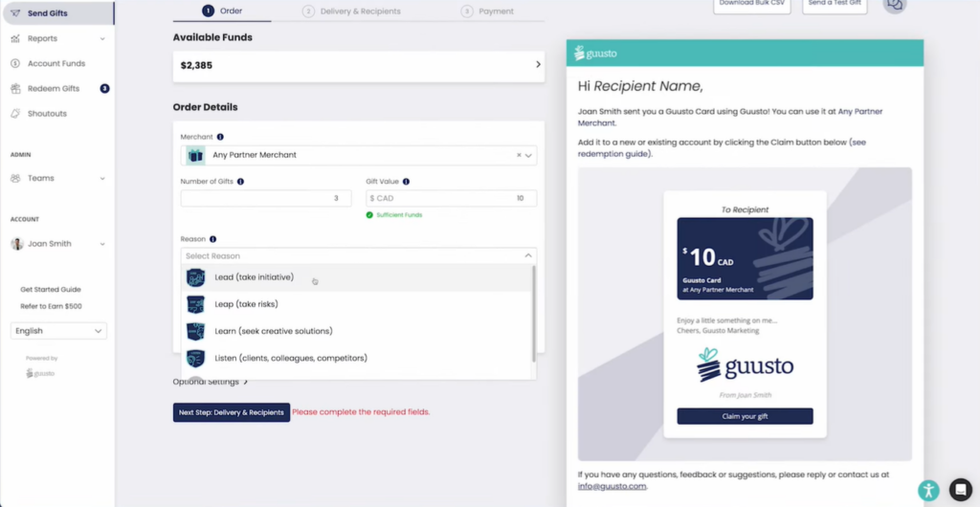Open Shoutouts in sidebar

(x=47, y=114)
